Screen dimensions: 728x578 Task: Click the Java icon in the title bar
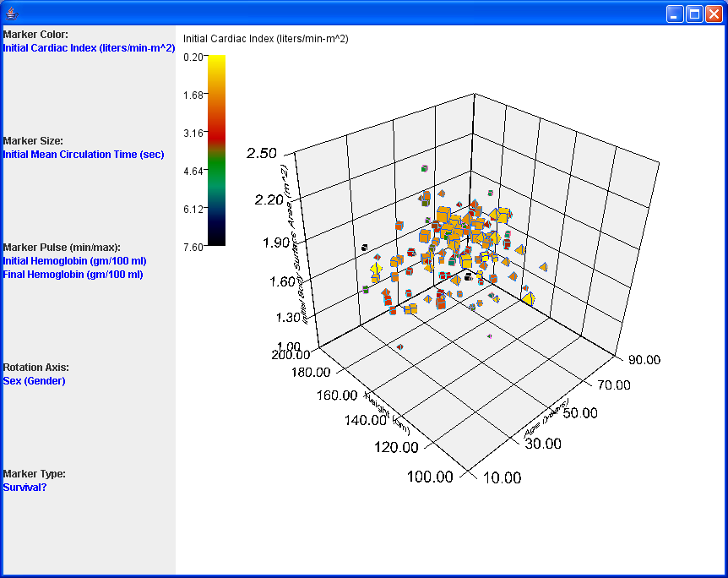click(11, 14)
